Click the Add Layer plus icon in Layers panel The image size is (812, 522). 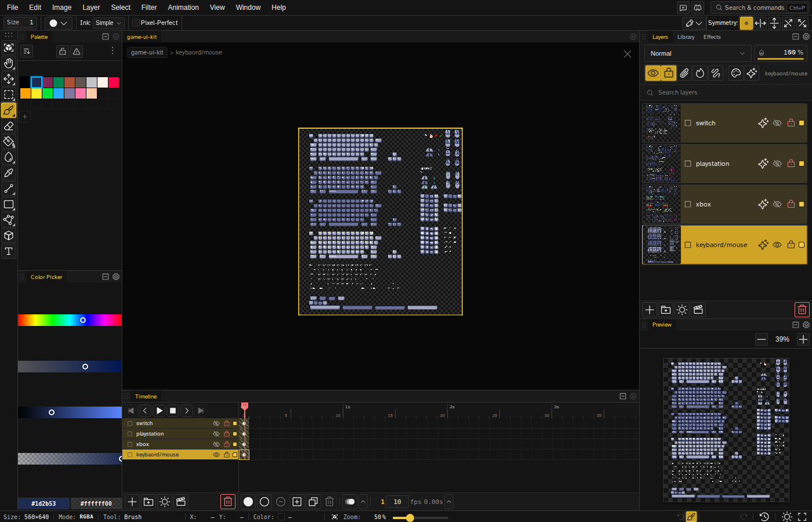pos(650,310)
